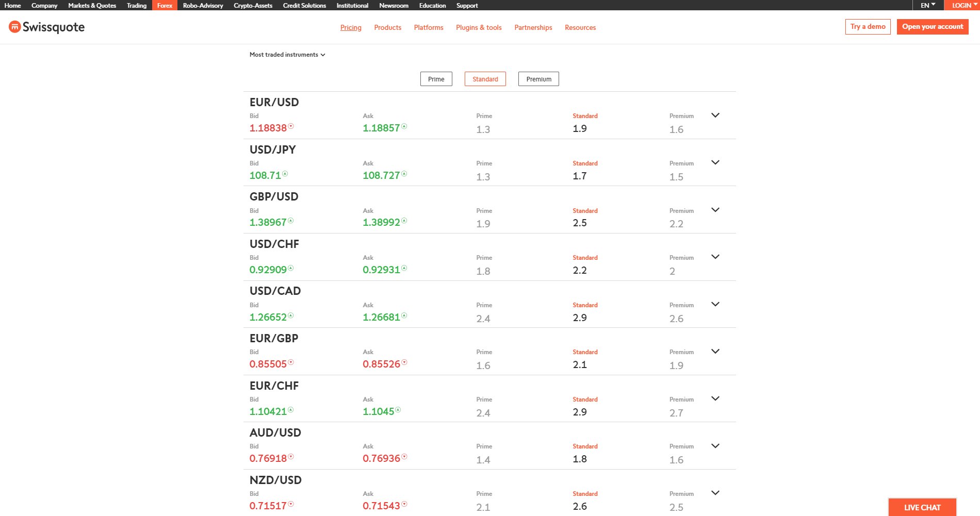Expand the EUR/CHF row details
The image size is (980, 516).
click(x=715, y=398)
